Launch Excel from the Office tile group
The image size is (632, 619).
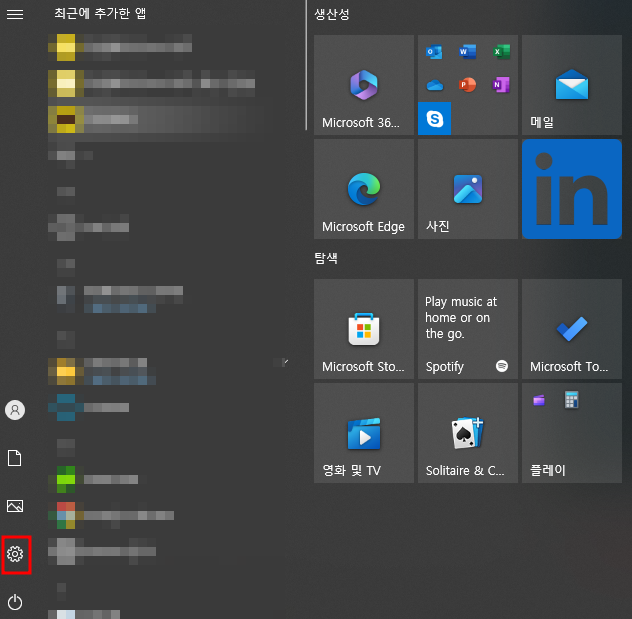coord(501,52)
